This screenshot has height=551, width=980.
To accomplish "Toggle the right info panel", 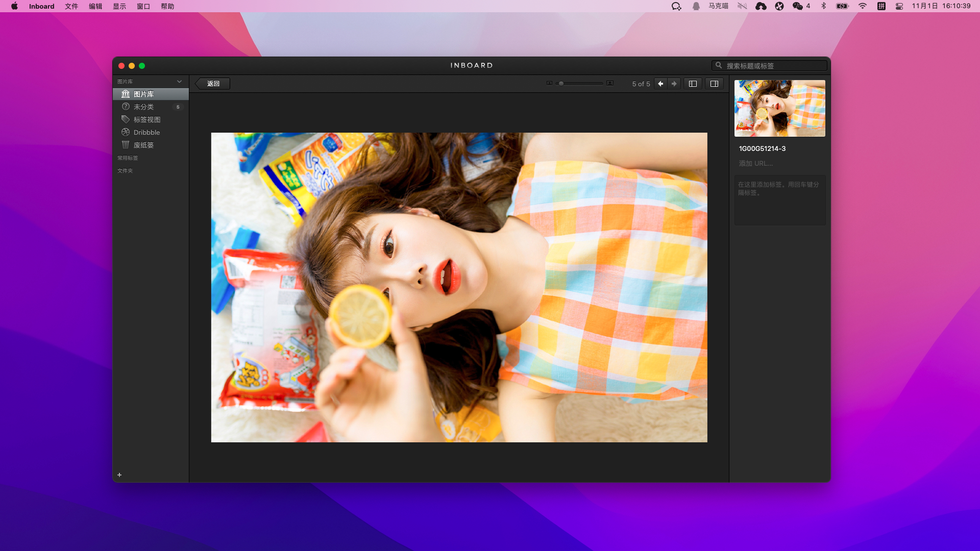I will [714, 84].
